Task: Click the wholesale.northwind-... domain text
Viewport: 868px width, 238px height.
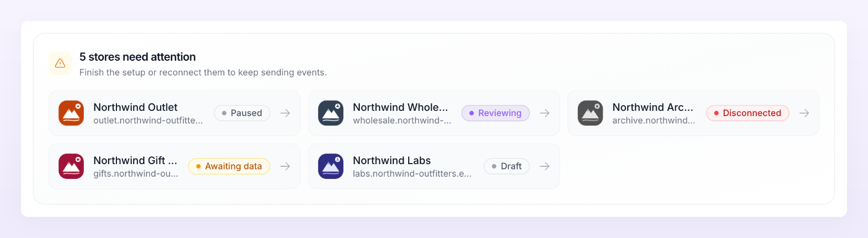Action: pyautogui.click(x=402, y=120)
